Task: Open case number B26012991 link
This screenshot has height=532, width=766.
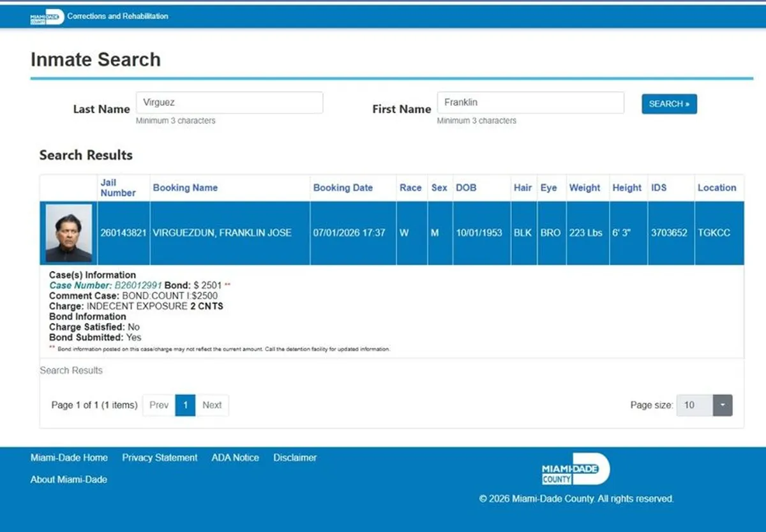Action: 139,286
